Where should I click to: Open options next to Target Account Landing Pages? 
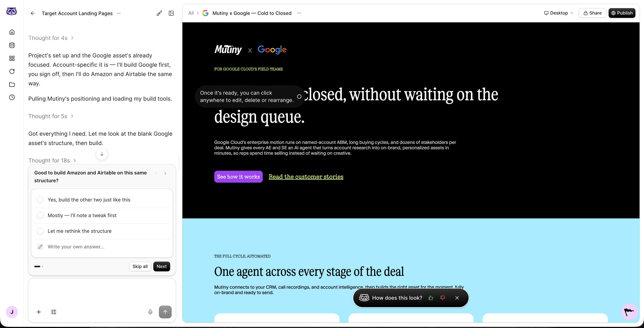pos(119,13)
